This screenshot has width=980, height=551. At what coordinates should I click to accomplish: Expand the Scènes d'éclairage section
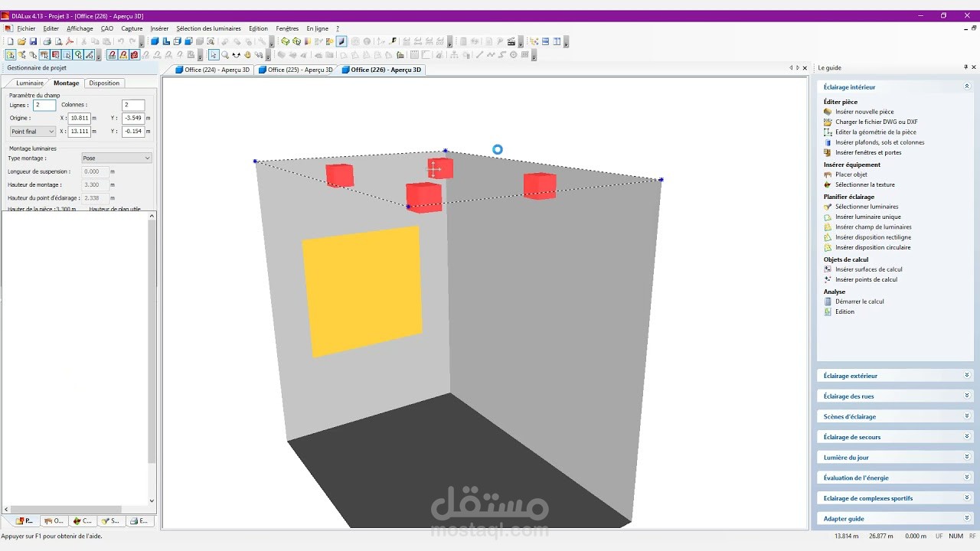click(967, 416)
